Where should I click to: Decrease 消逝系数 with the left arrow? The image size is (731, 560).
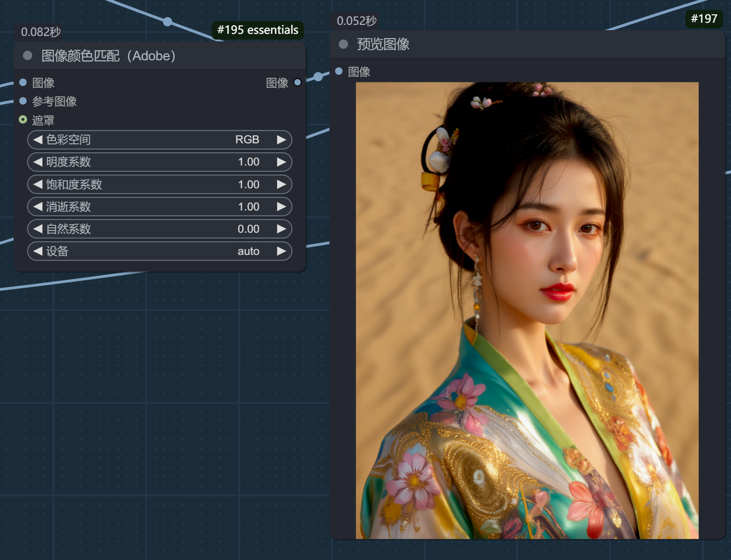38,207
